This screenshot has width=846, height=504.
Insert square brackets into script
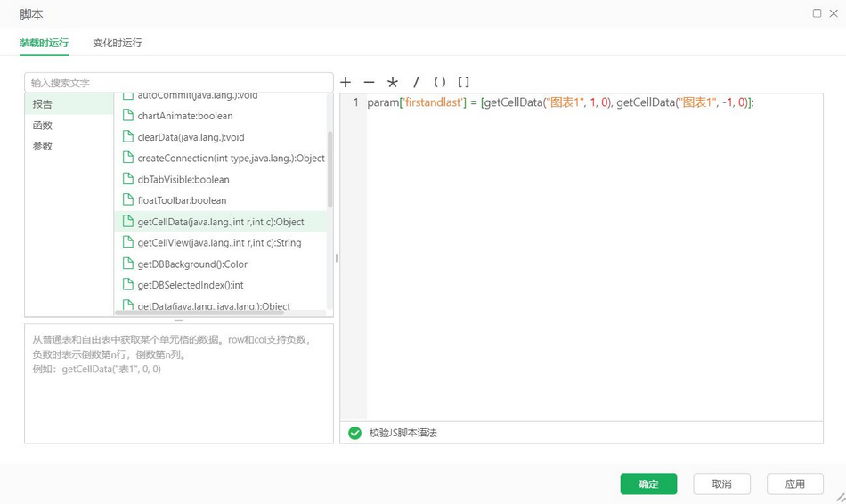coord(463,82)
